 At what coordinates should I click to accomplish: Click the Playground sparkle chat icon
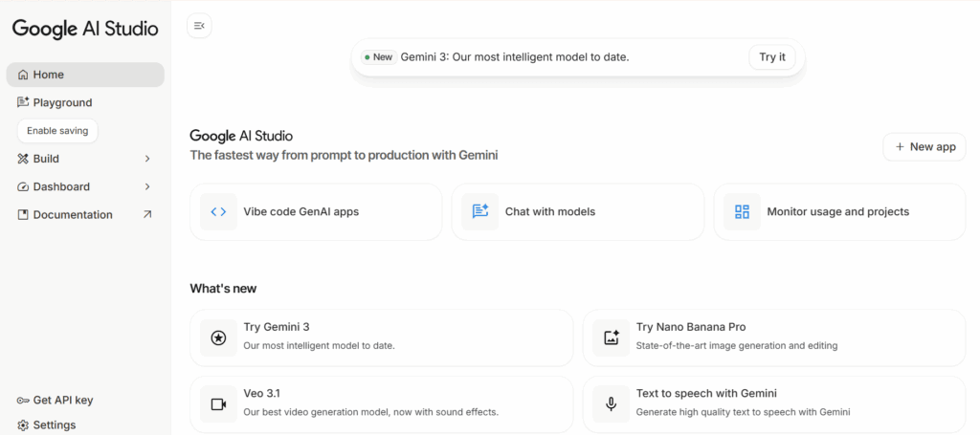point(23,102)
